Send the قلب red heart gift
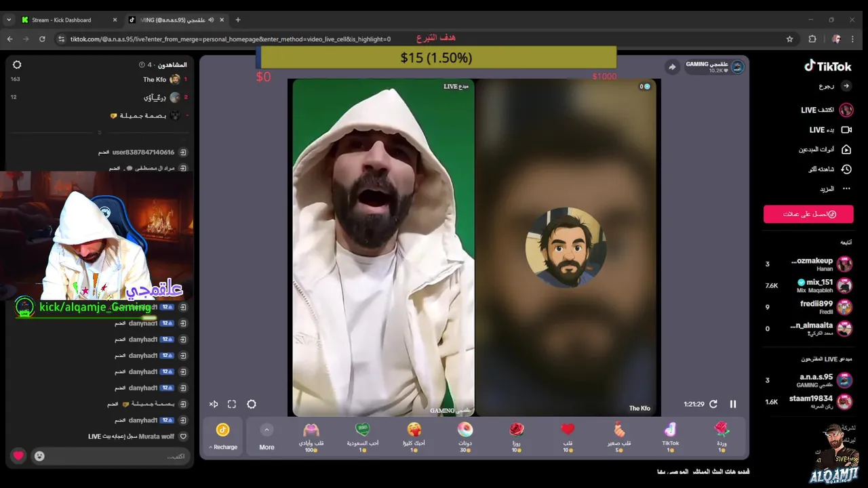Image resolution: width=868 pixels, height=488 pixels. (x=568, y=437)
